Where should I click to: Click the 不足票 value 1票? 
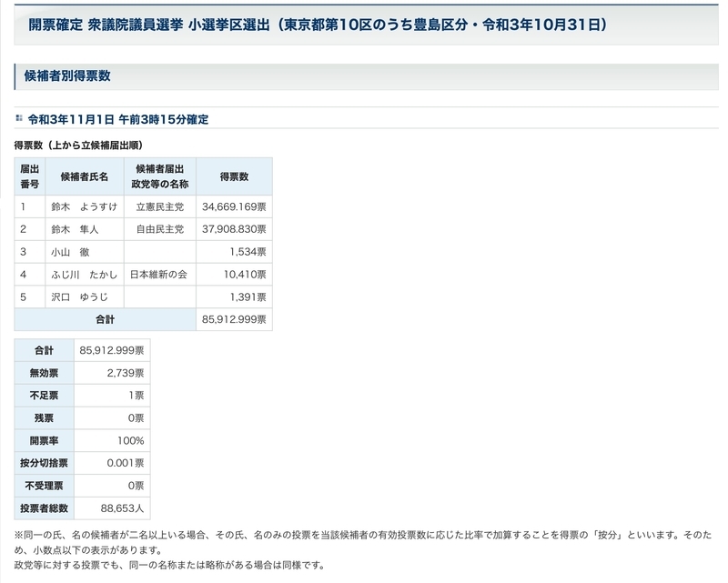[136, 396]
